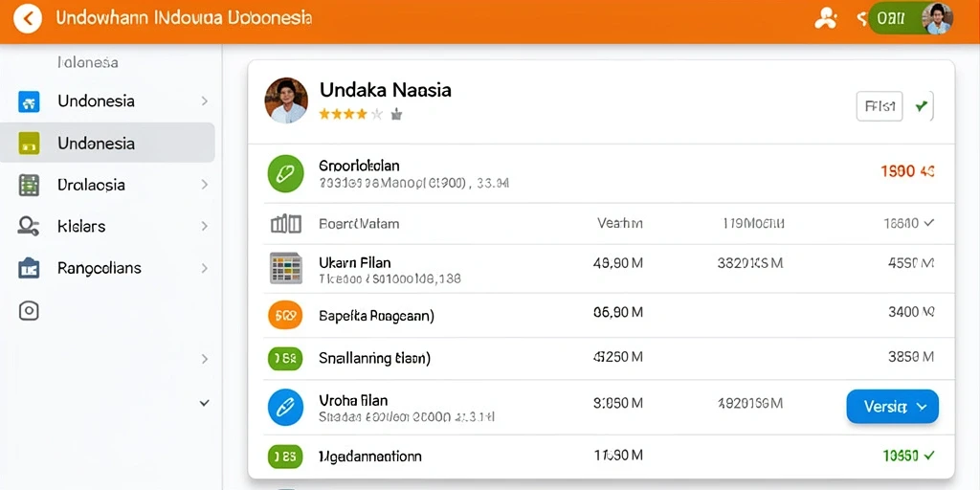
Task: Toggle the green checkmark on Mgadannaotionn row
Action: tap(929, 456)
